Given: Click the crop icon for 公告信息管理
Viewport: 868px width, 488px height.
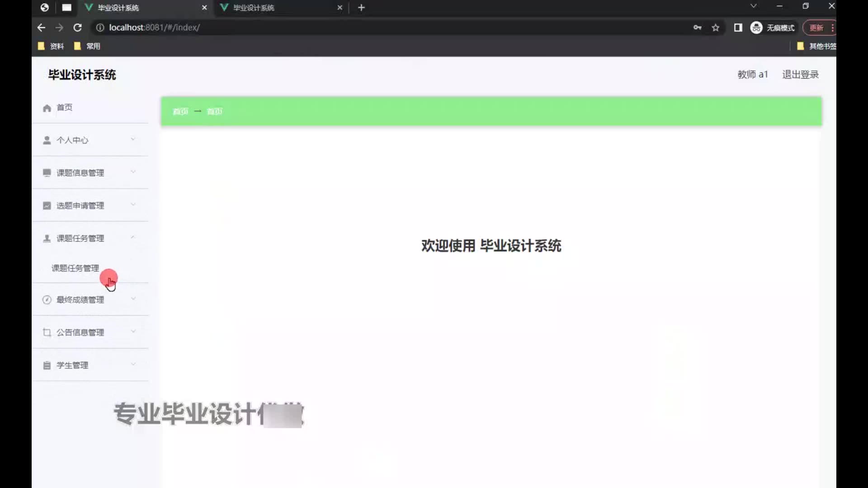Looking at the screenshot, I should pyautogui.click(x=47, y=333).
